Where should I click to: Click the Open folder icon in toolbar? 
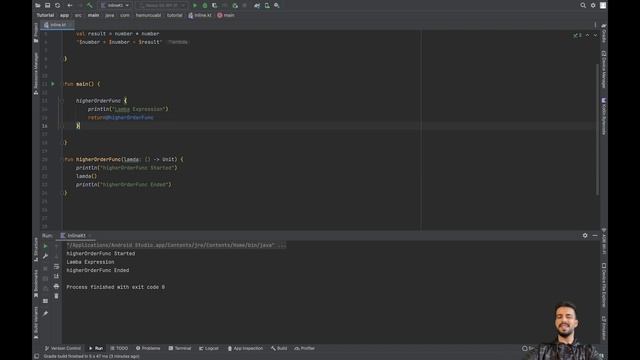pyautogui.click(x=38, y=5)
